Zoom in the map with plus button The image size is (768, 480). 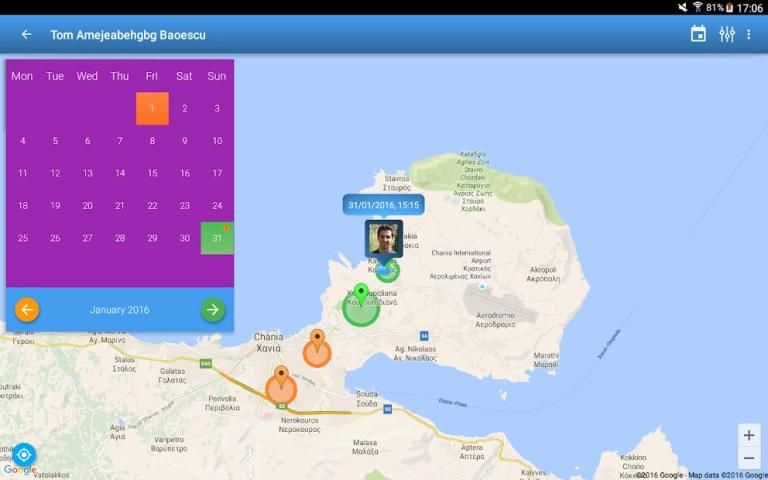(749, 436)
